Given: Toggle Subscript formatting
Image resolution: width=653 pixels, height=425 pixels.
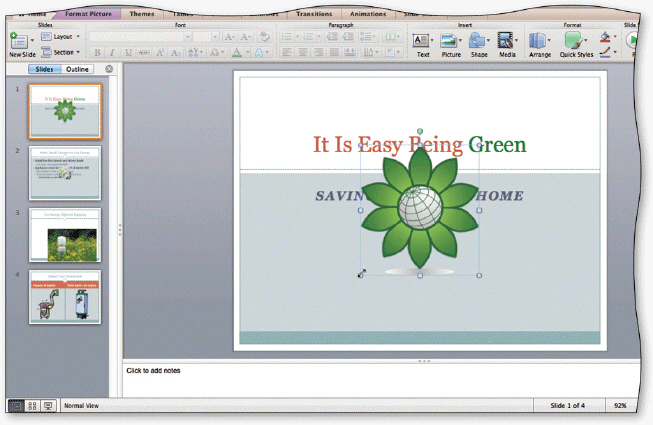Looking at the screenshot, I should point(176,52).
